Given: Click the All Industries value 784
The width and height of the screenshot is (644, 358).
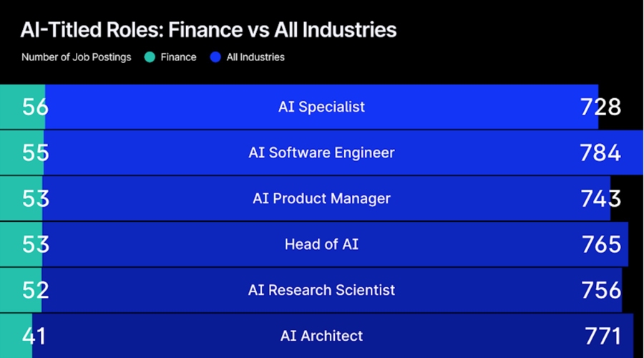Looking at the screenshot, I should pyautogui.click(x=600, y=153).
